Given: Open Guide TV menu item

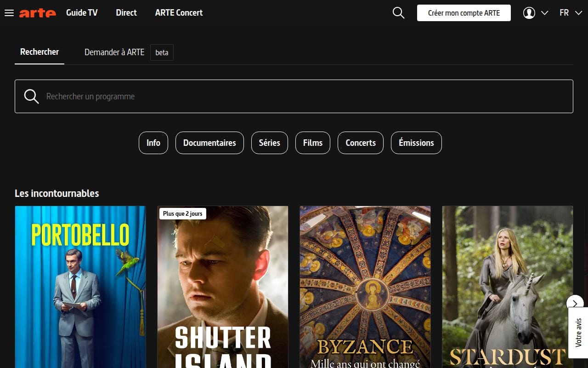Looking at the screenshot, I should click(x=82, y=13).
